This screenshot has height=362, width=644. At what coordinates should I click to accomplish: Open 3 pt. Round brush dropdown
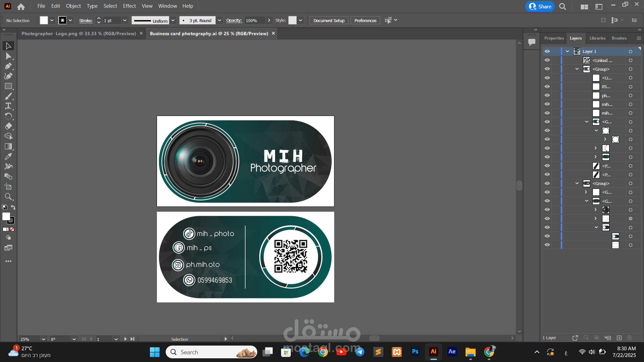[219, 20]
